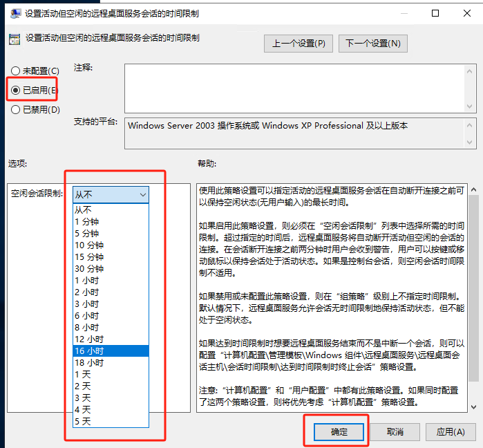Select the 已启用 radio button

pyautogui.click(x=15, y=90)
